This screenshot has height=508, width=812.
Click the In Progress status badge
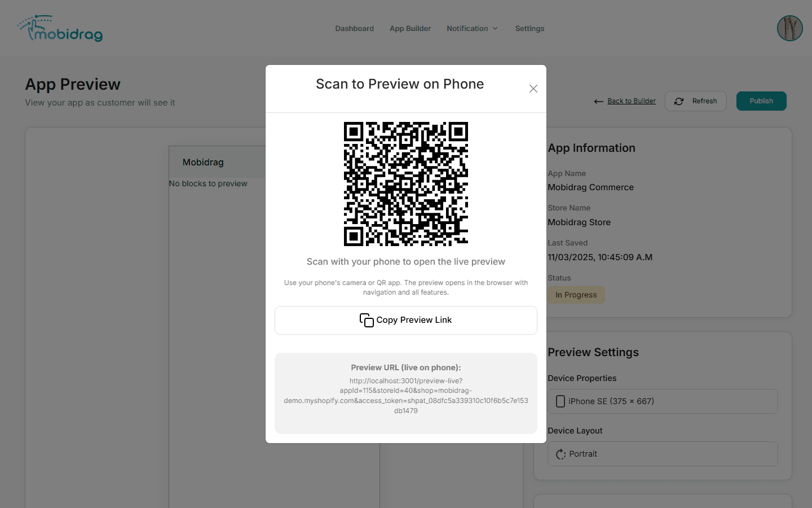point(576,295)
